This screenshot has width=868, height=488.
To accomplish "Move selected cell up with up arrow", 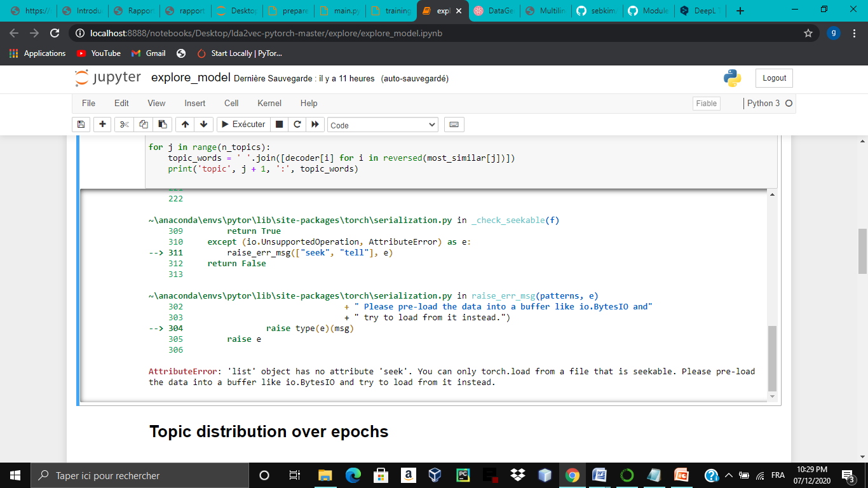I will click(184, 124).
